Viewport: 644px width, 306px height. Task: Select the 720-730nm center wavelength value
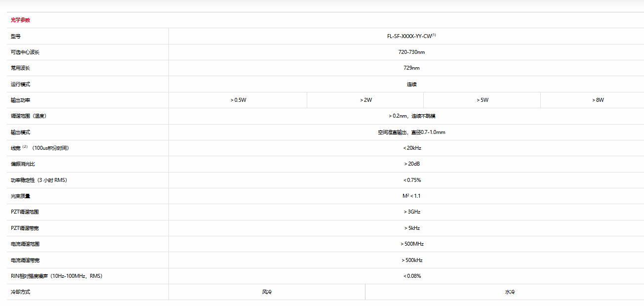[x=411, y=52]
